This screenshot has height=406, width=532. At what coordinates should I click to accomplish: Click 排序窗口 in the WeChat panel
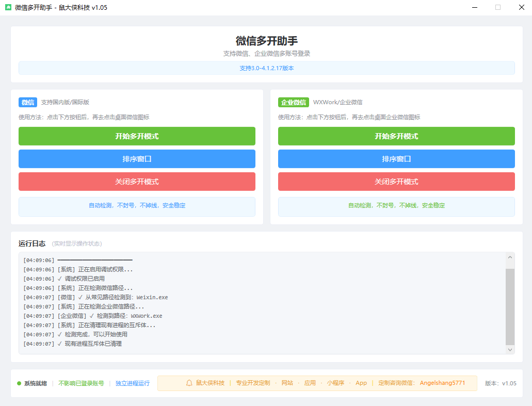(x=137, y=158)
